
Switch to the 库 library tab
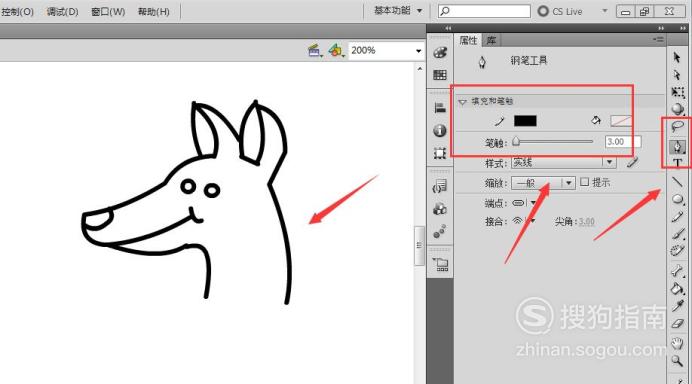click(x=491, y=41)
